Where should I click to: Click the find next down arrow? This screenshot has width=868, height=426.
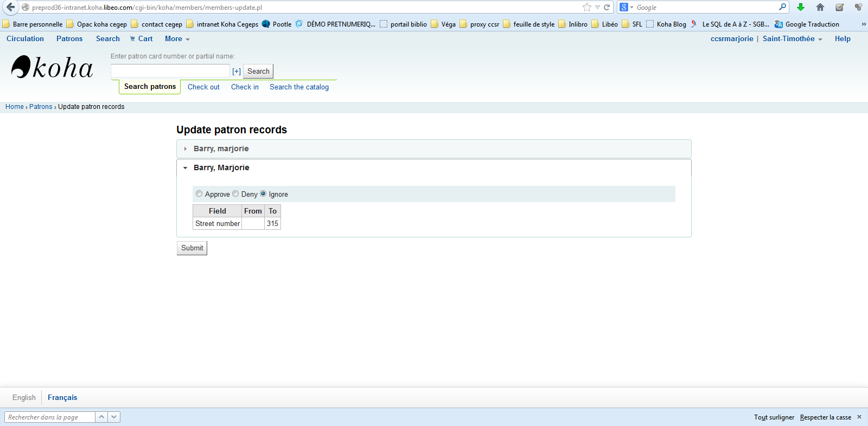point(114,417)
